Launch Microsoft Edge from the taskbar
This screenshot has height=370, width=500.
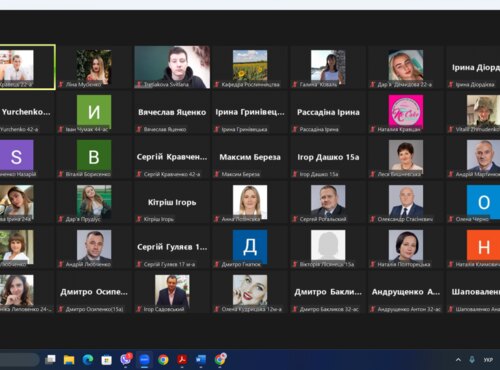pyautogui.click(x=88, y=360)
